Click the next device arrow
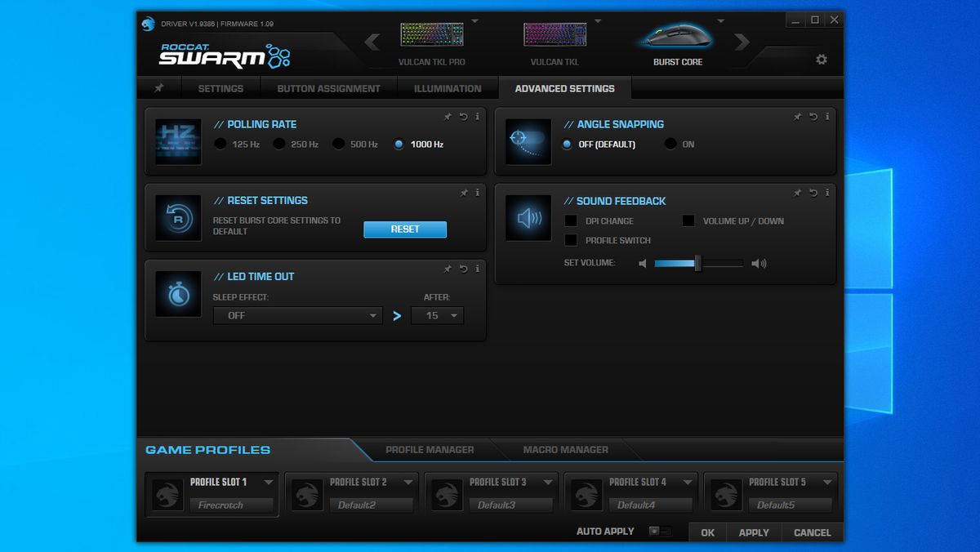Screen dimensions: 980x552 click(742, 42)
